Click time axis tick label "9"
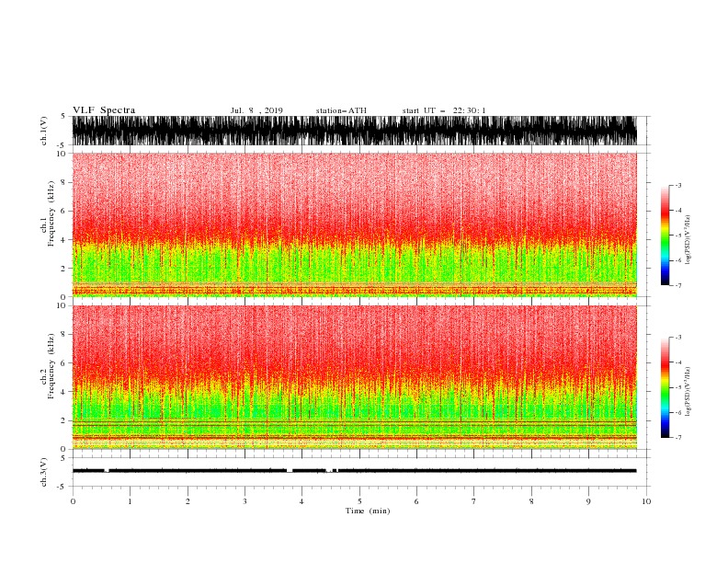728x563 pixels. [588, 501]
